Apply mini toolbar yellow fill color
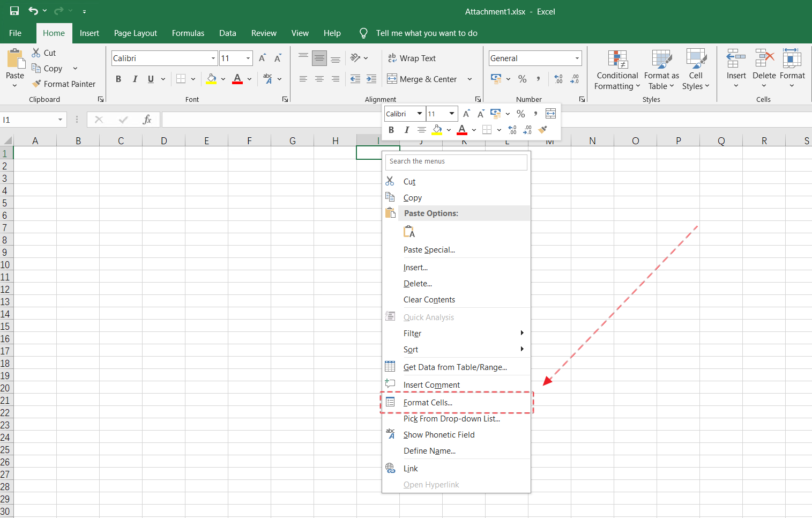The height and width of the screenshot is (518, 812). 437,129
